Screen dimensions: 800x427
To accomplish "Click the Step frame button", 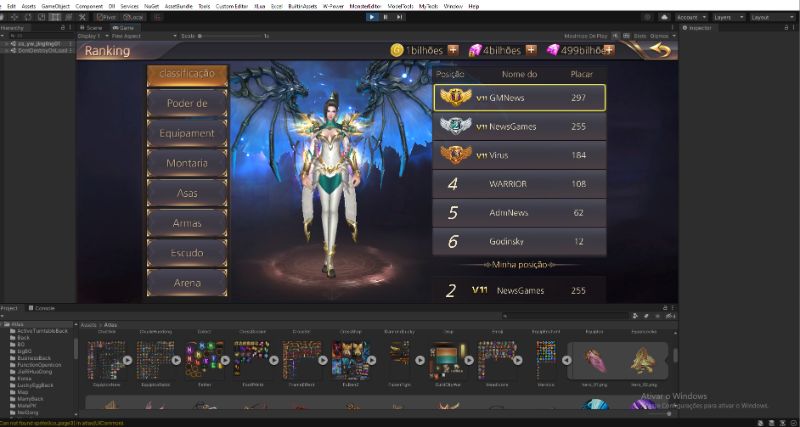I will [x=400, y=17].
